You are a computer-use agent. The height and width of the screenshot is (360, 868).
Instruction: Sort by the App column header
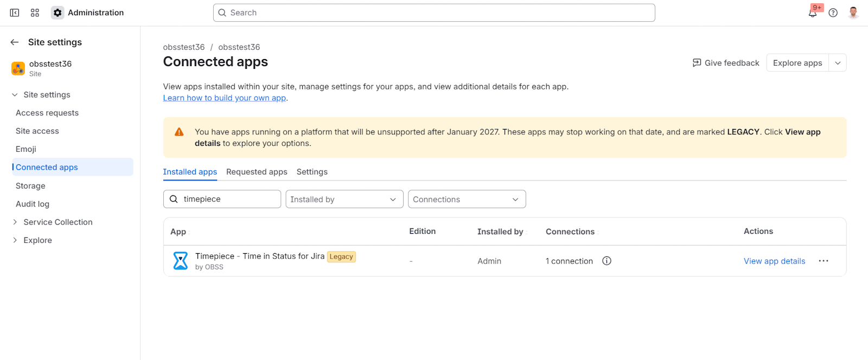[x=178, y=232]
